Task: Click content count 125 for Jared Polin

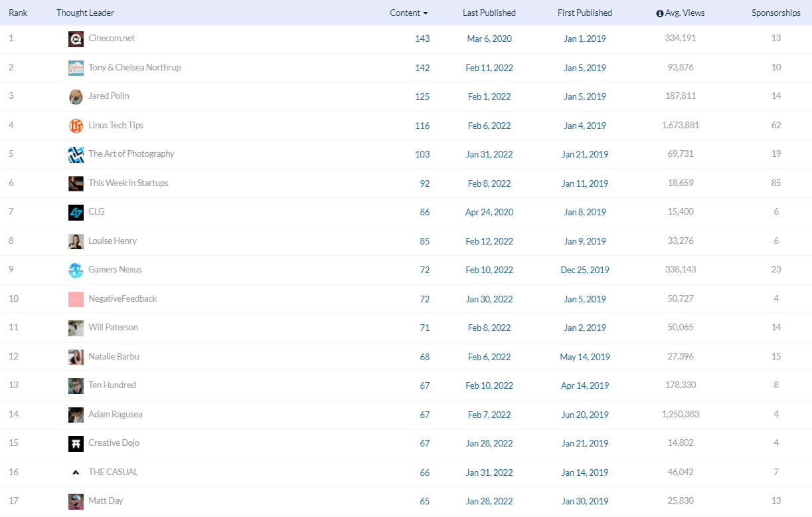Action: tap(422, 96)
